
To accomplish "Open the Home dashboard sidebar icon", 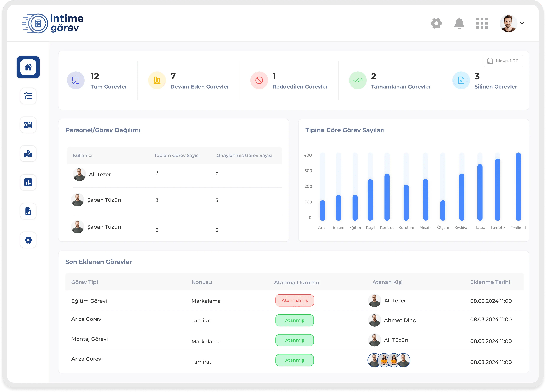I will coord(28,67).
